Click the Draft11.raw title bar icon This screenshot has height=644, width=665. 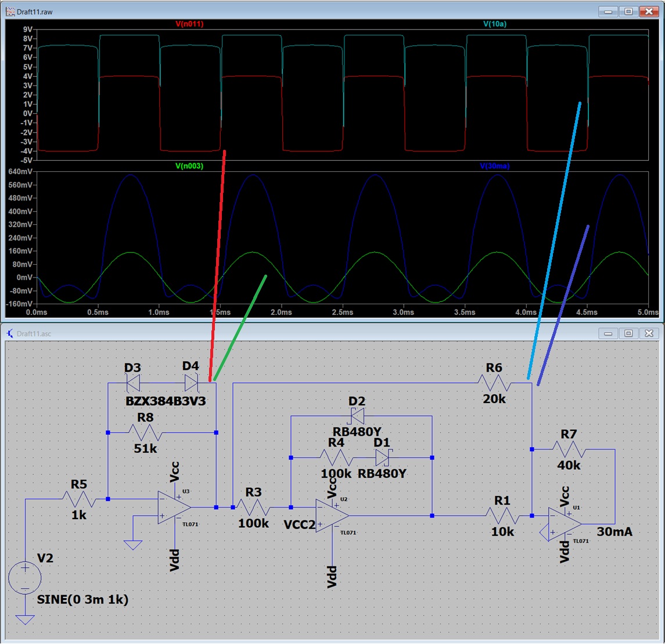click(x=10, y=12)
